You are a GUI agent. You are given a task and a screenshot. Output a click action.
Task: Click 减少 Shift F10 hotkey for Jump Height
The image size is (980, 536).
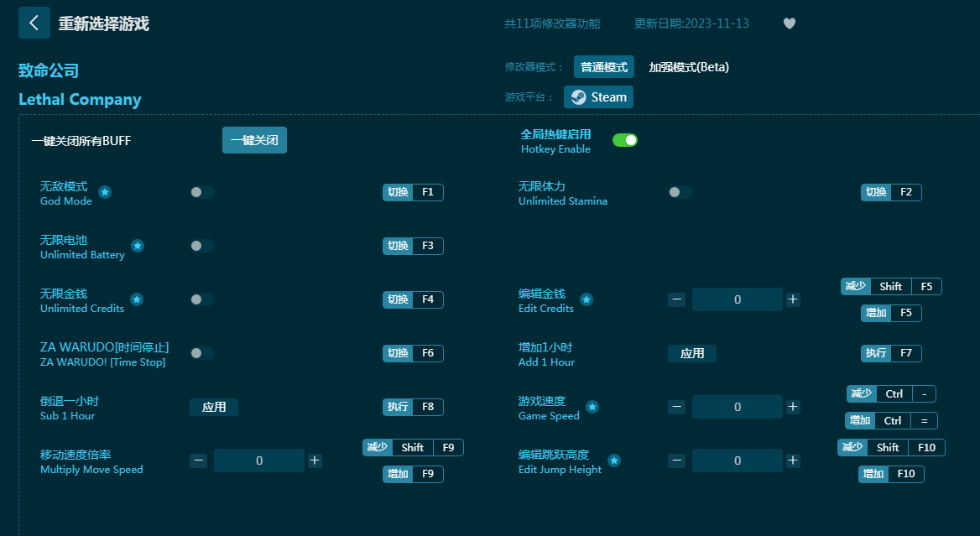tap(891, 447)
